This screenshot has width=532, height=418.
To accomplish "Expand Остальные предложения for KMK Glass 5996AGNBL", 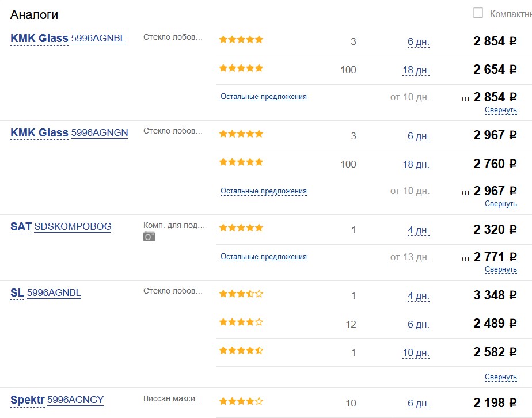I will [x=263, y=97].
